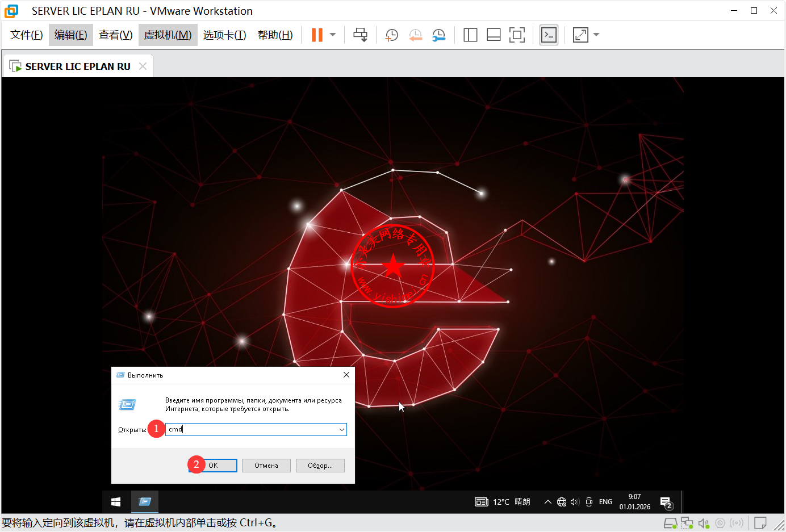
Task: Click the orange pause virtual machine icon
Action: [x=317, y=35]
